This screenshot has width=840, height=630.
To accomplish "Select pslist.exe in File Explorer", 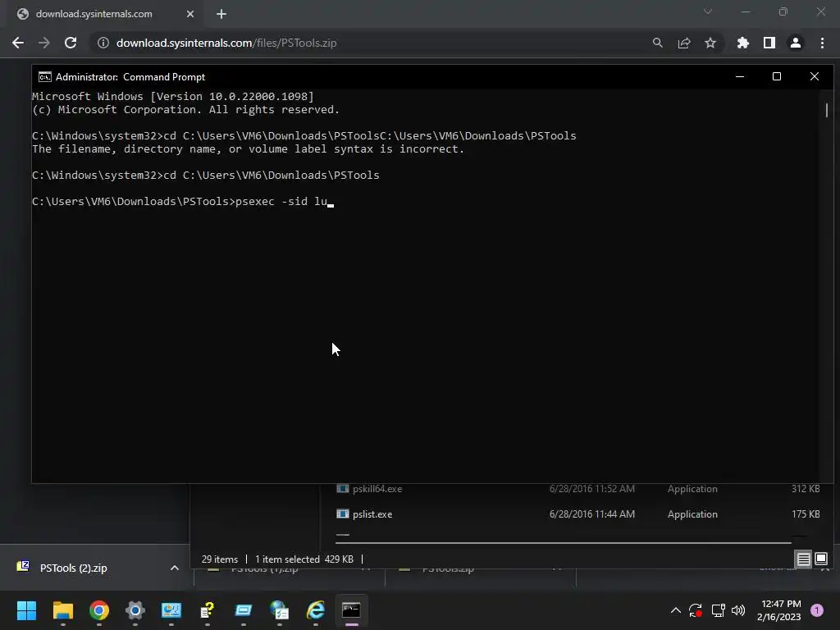I will [x=372, y=514].
